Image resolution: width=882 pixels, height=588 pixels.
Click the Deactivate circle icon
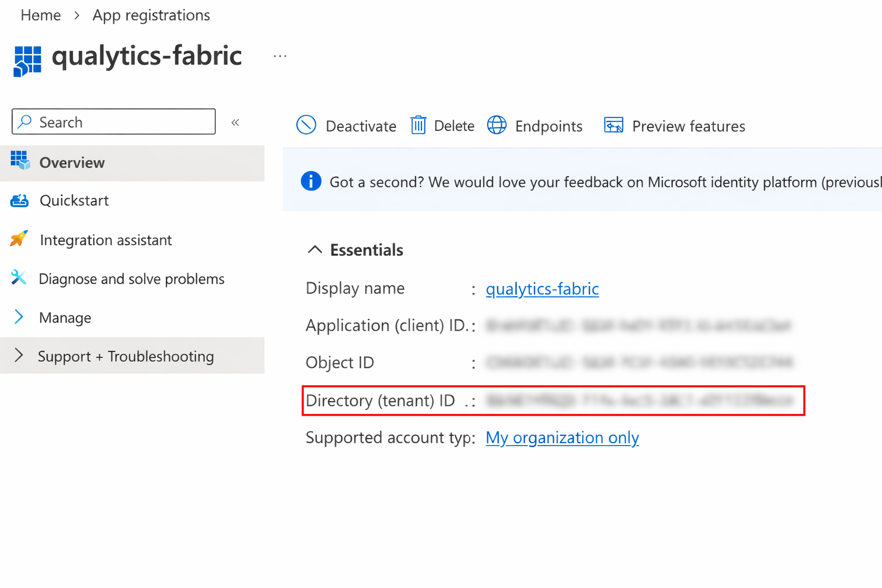306,125
